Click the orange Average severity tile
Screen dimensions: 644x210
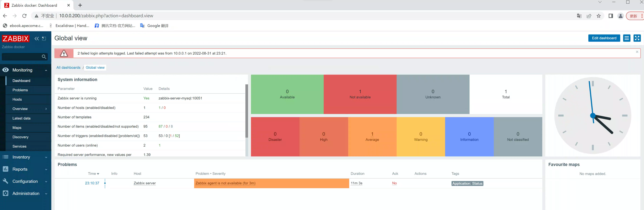pos(372,137)
